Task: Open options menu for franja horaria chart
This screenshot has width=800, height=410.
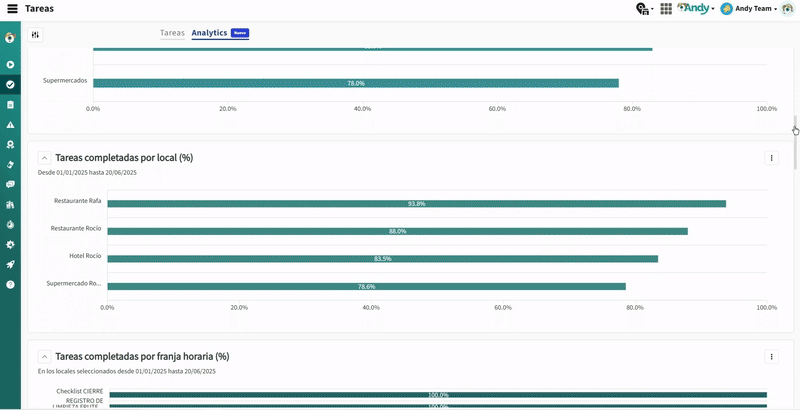Action: click(x=771, y=356)
